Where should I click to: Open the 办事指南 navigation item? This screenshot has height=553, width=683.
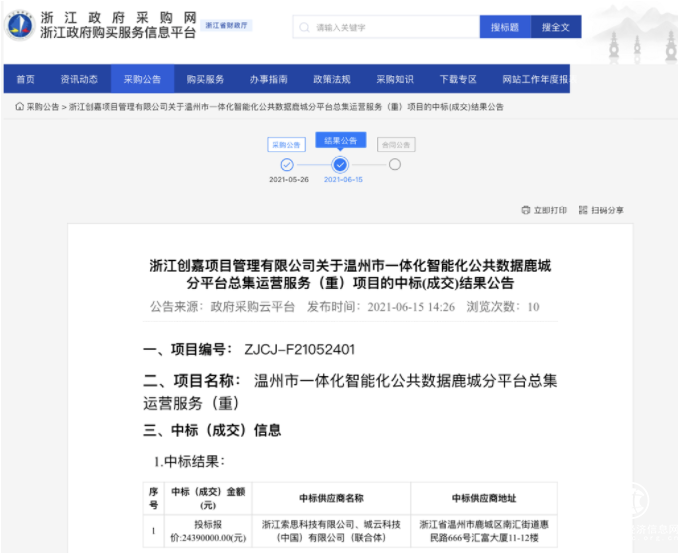coord(269,79)
